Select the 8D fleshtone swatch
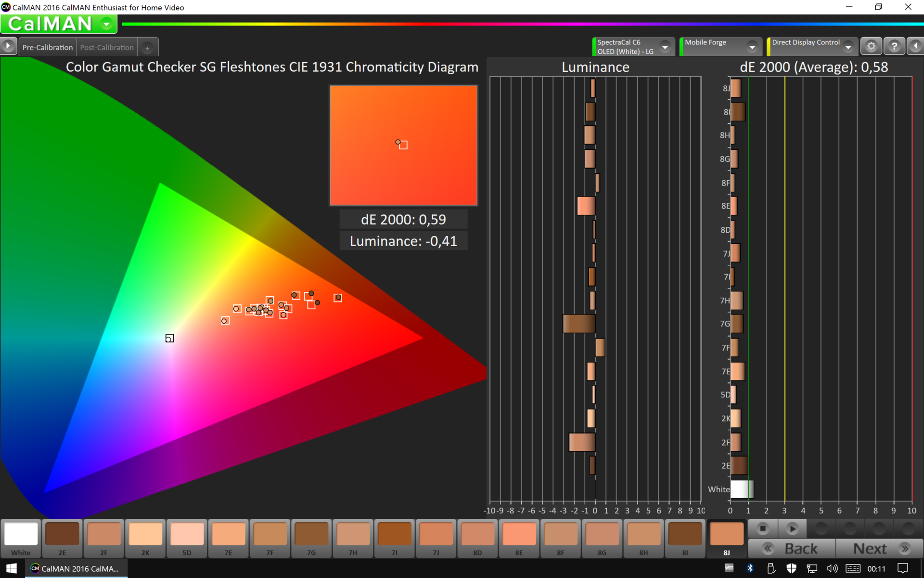The image size is (924, 578). pyautogui.click(x=477, y=539)
